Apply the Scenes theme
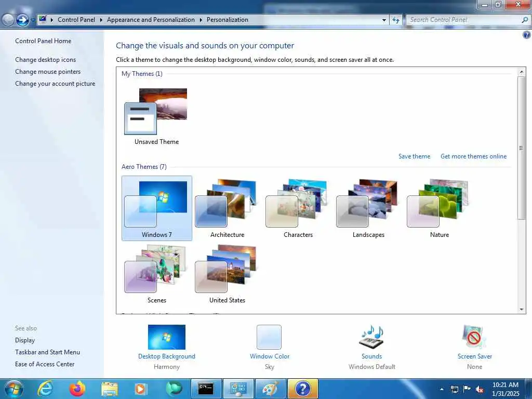 click(157, 274)
